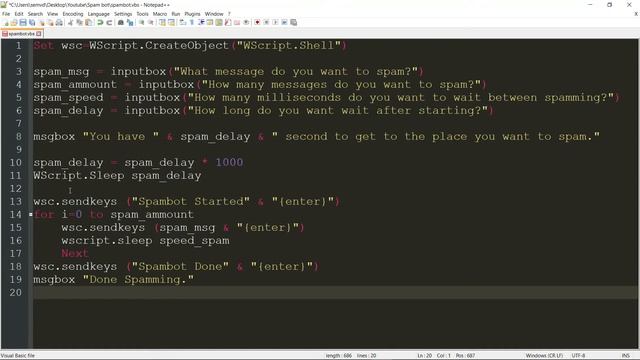
Task: Open the user defined language icon
Action: click(x=210, y=22)
